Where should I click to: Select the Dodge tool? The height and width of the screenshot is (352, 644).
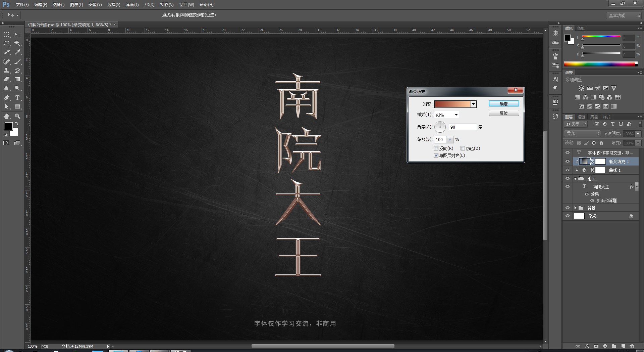point(17,88)
